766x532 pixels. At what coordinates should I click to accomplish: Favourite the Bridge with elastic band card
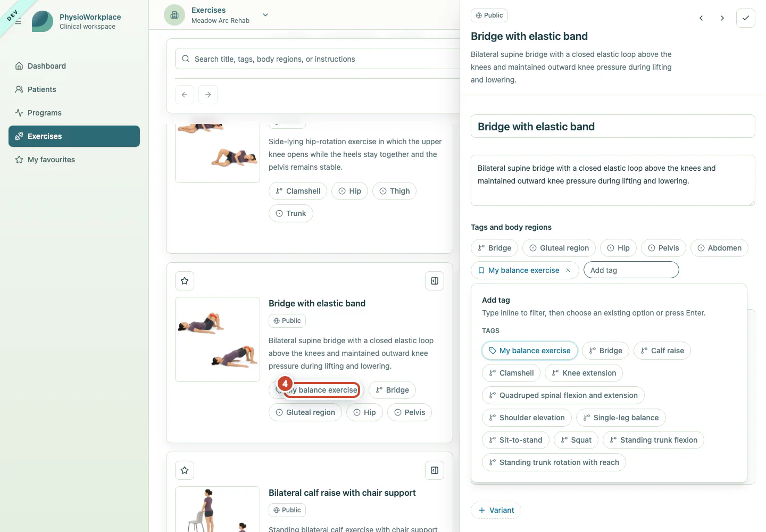pyautogui.click(x=185, y=281)
